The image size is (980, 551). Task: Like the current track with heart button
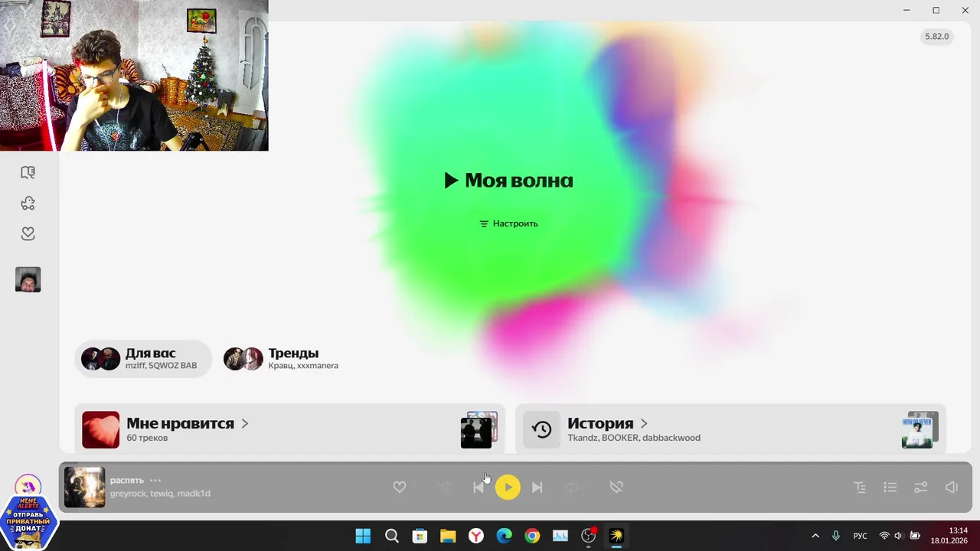click(400, 487)
